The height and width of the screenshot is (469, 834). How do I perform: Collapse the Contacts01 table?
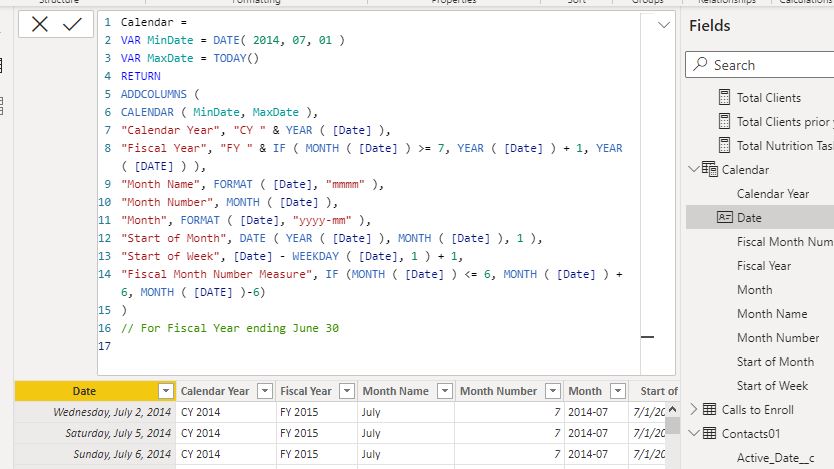tap(694, 433)
